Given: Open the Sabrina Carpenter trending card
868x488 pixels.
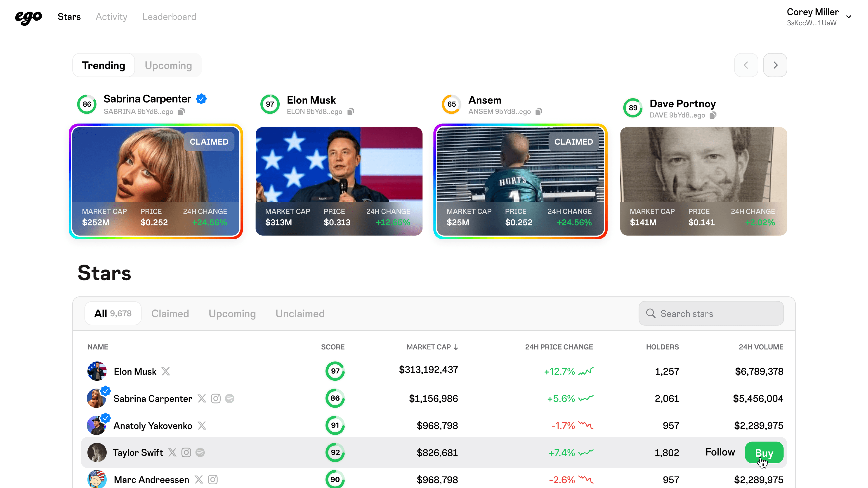Looking at the screenshot, I should pos(156,181).
